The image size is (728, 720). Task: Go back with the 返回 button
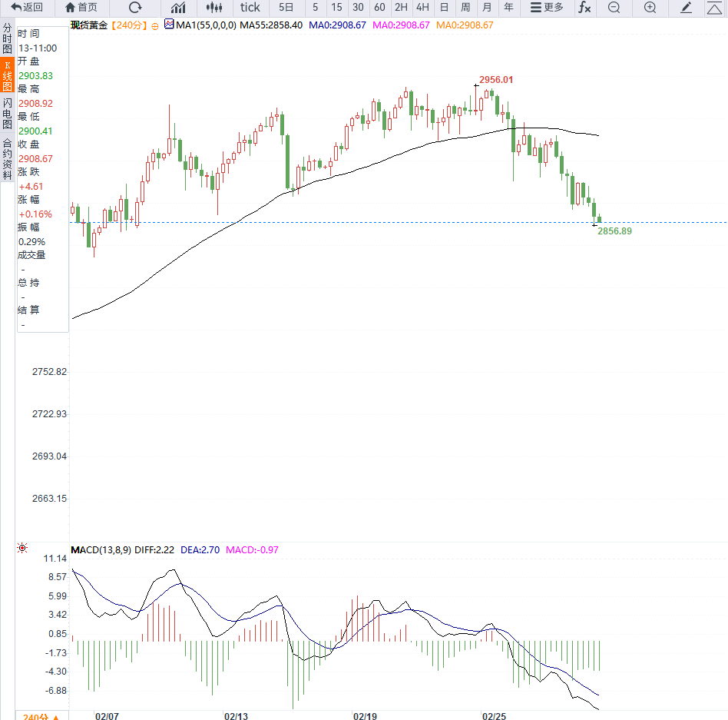click(27, 8)
